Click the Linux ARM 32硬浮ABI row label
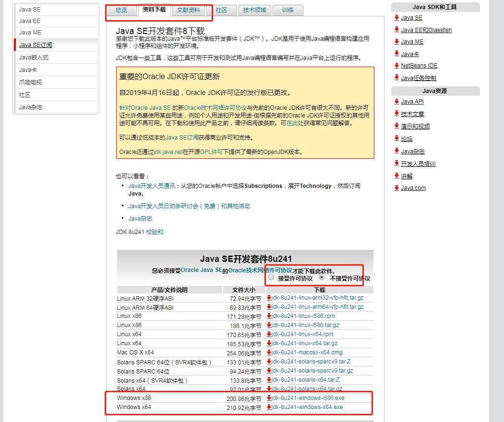This screenshot has height=422, width=504. [145, 299]
